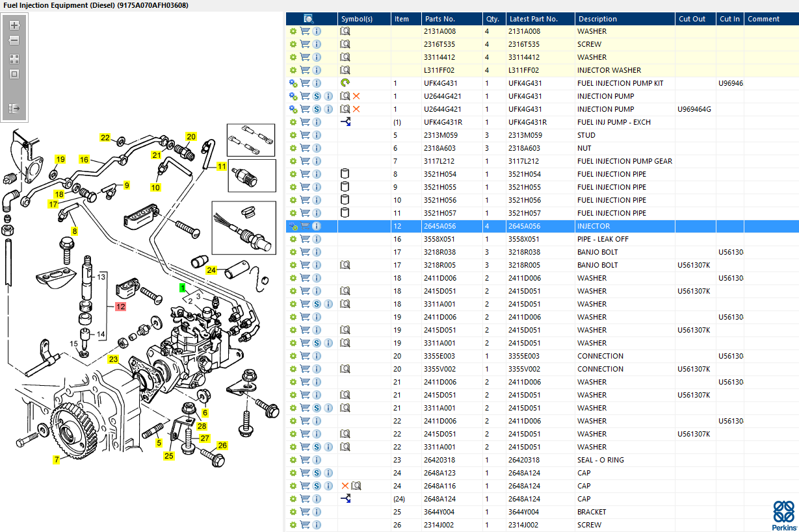Click the Comment column header
This screenshot has height=532, width=799.
(772, 19)
